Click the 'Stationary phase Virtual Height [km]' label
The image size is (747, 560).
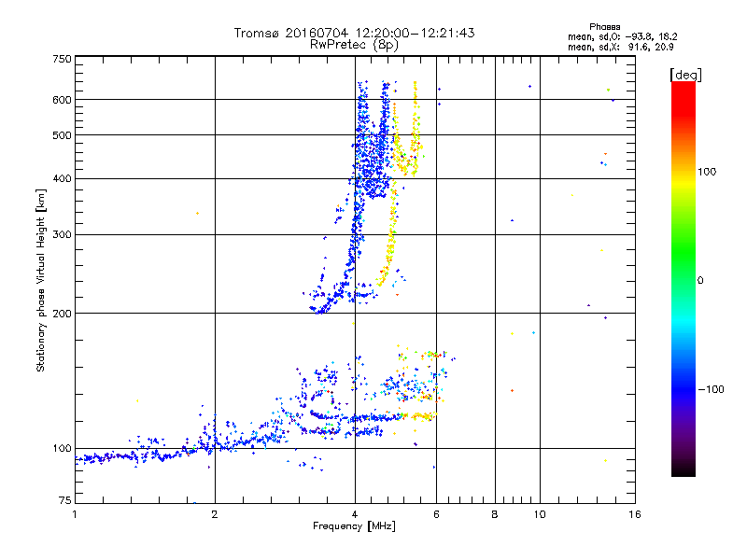41,280
